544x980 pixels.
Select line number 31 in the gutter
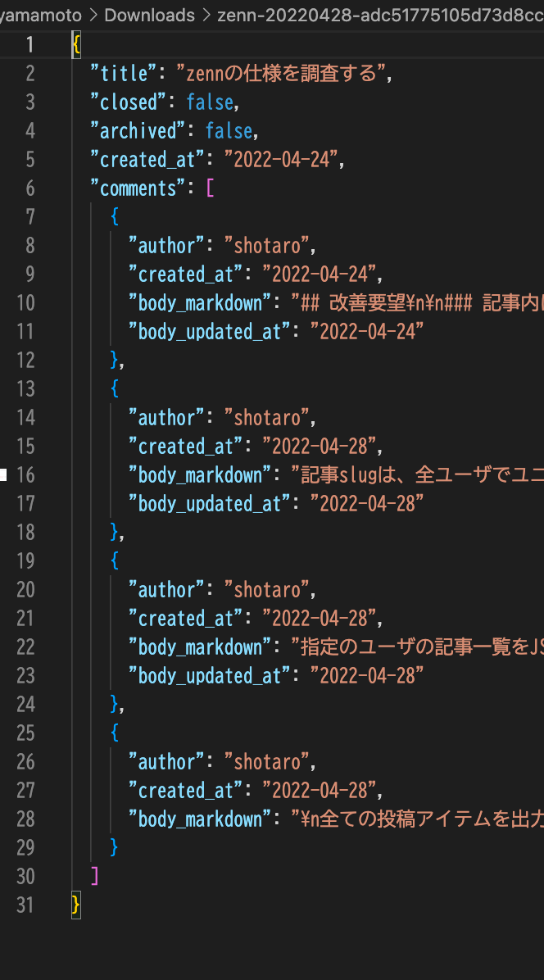click(x=25, y=905)
